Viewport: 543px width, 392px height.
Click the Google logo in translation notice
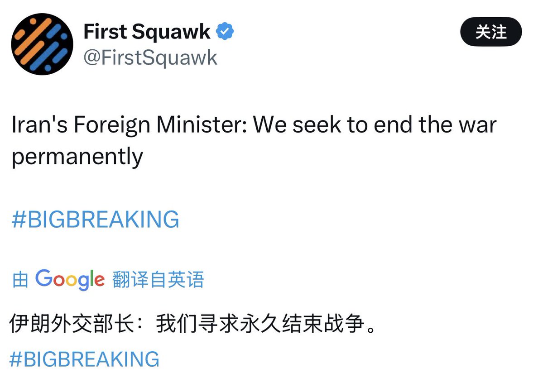[70, 279]
